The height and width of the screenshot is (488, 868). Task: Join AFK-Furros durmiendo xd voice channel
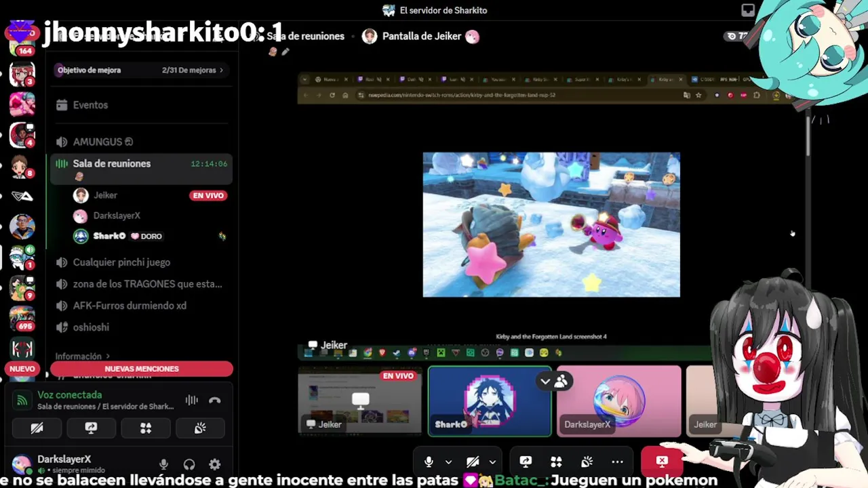140,306
